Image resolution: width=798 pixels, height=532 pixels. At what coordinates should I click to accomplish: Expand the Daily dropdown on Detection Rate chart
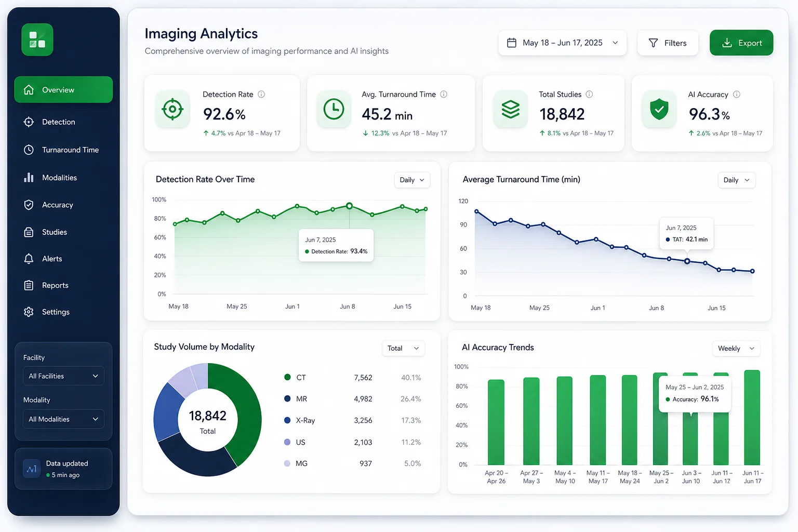(x=412, y=180)
